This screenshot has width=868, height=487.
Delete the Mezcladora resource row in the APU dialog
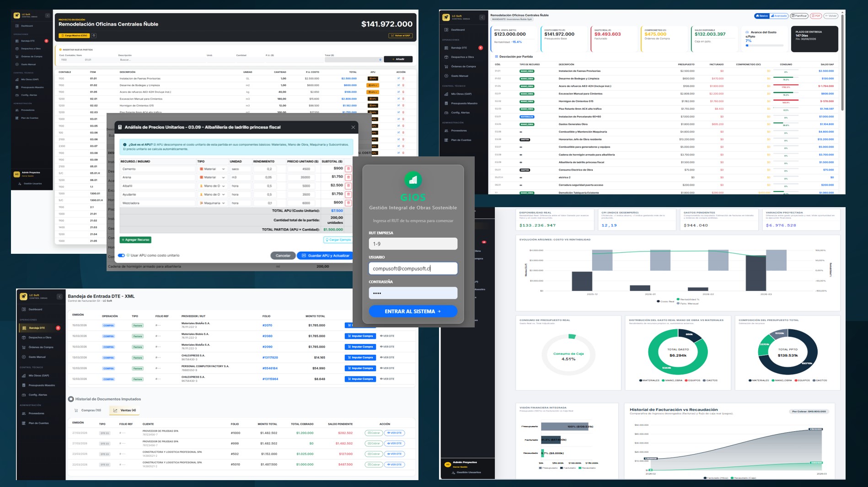click(348, 203)
